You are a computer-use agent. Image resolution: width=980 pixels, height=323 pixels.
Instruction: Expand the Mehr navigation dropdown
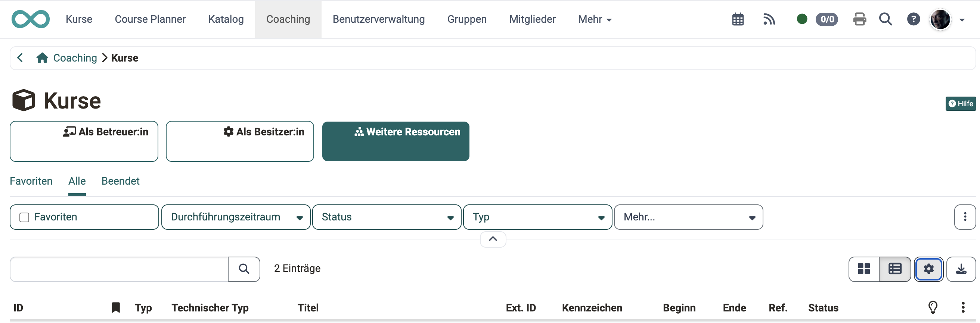(595, 19)
